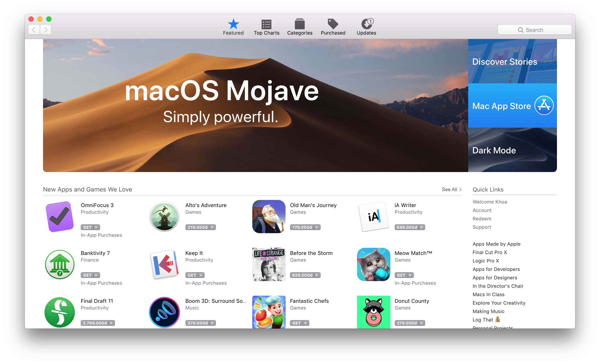Open the Top Charts list icon
This screenshot has height=364, width=600.
[x=266, y=24]
